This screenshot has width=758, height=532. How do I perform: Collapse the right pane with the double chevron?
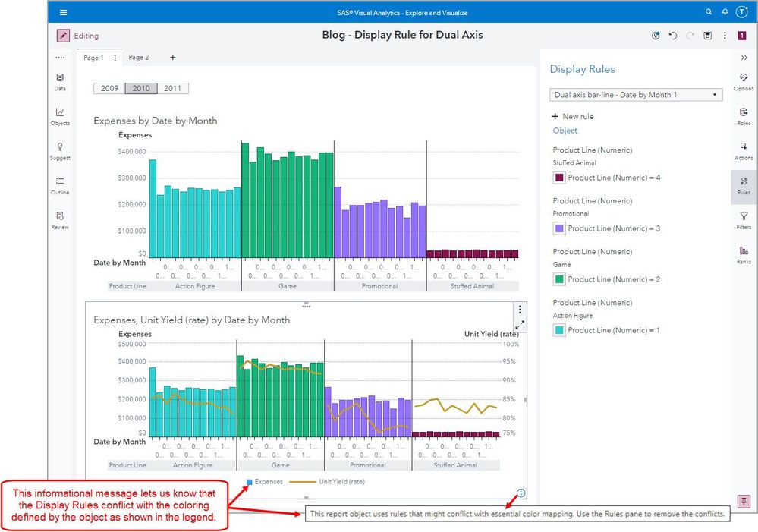point(744,58)
